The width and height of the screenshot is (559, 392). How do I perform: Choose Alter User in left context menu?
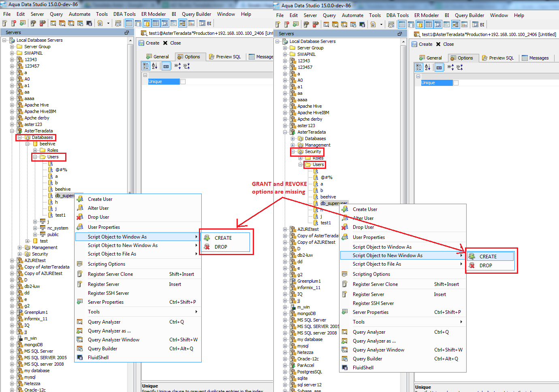point(138,208)
